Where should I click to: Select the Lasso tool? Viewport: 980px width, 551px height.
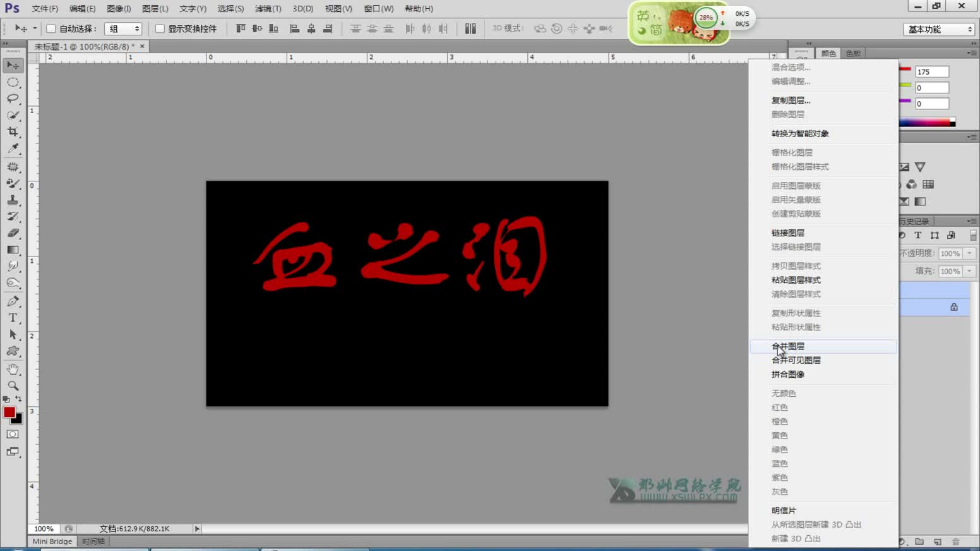pos(13,99)
